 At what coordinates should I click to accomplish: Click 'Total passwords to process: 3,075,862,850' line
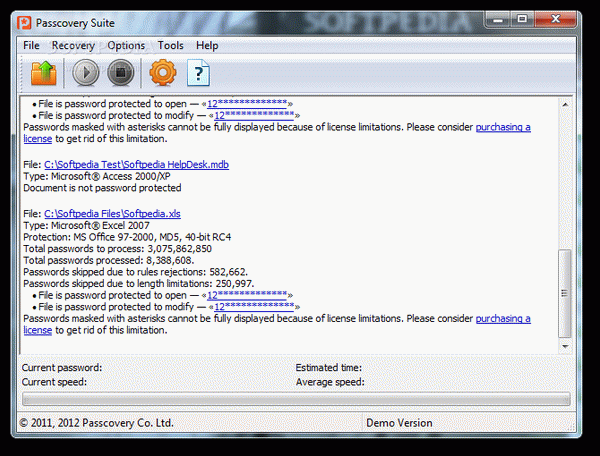[117, 249]
